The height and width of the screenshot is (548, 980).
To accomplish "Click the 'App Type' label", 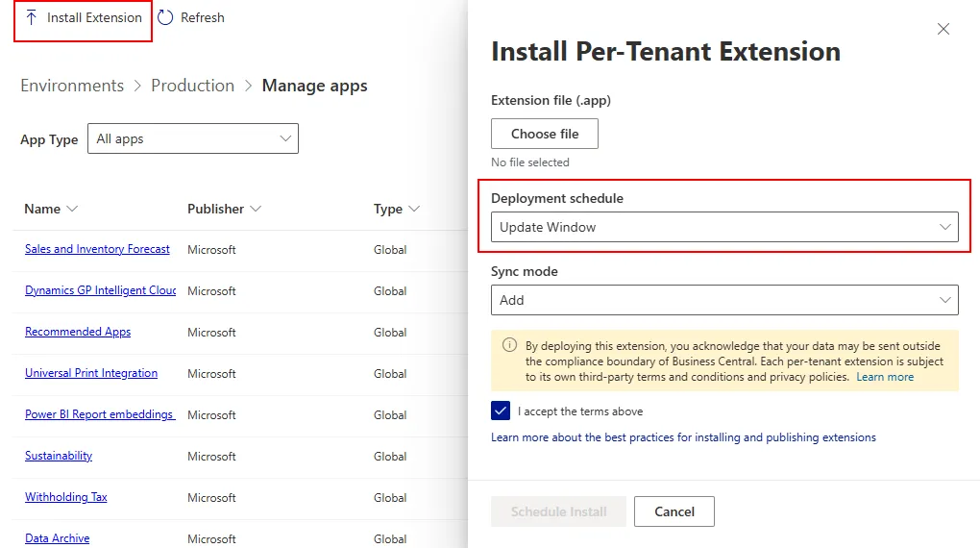I will click(49, 139).
